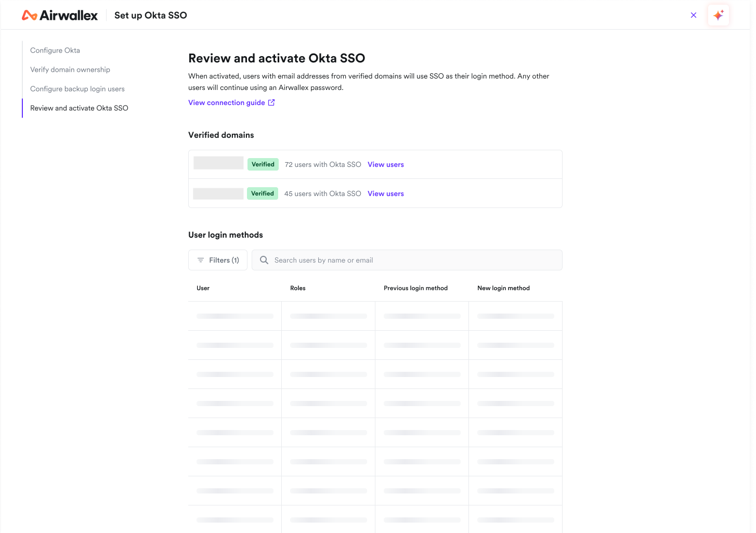
Task: Click the 'Set up Okta SSO' header title
Action: (x=151, y=16)
